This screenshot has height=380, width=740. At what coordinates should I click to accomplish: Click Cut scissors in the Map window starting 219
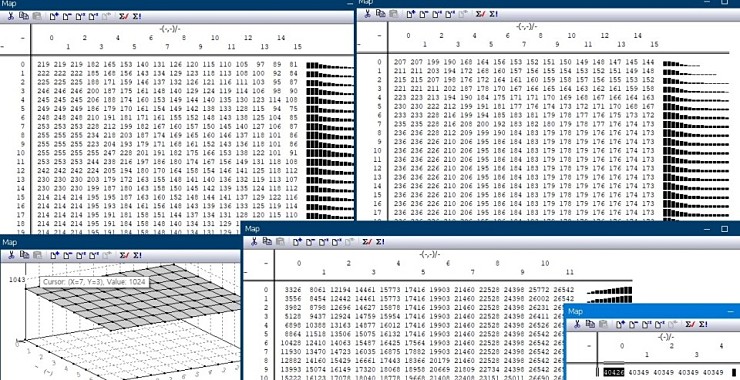[10, 17]
